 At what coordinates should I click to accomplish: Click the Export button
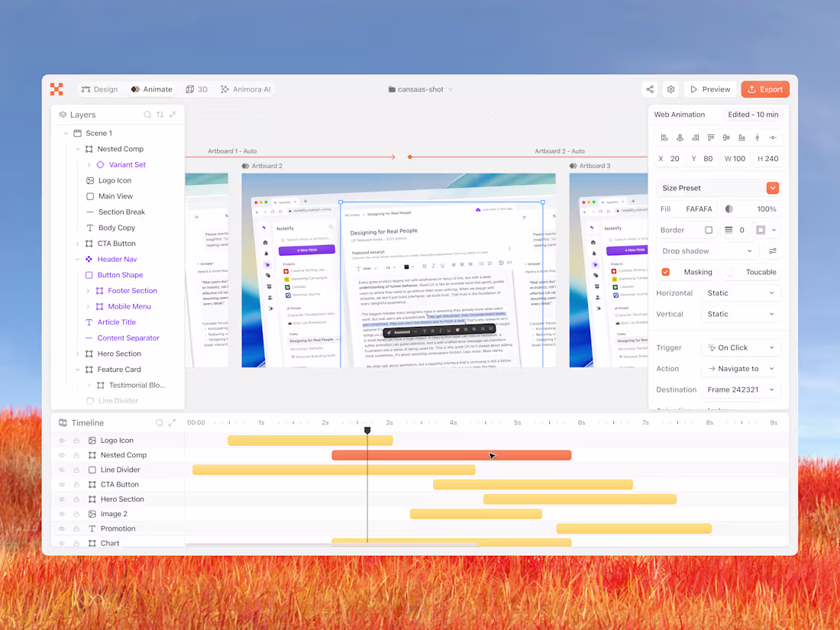(x=764, y=89)
